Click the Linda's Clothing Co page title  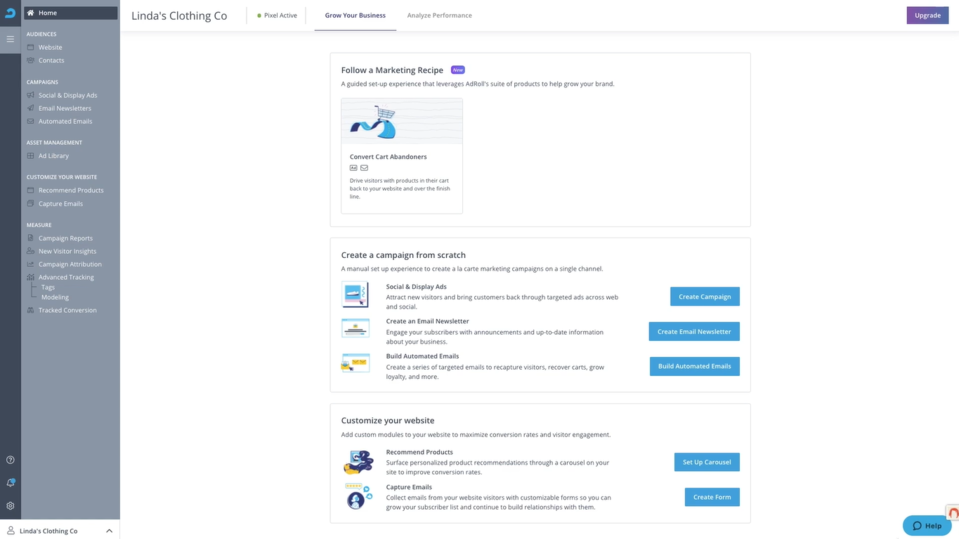[179, 16]
